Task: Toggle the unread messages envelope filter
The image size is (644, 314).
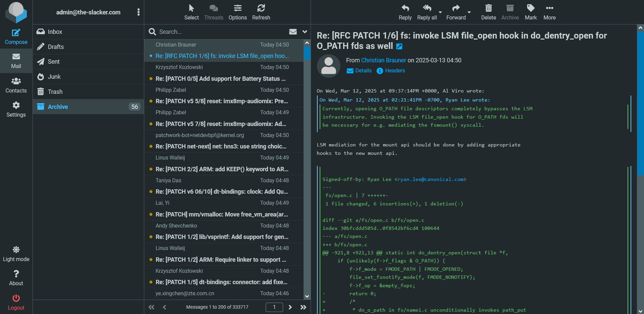Action: 293,32
